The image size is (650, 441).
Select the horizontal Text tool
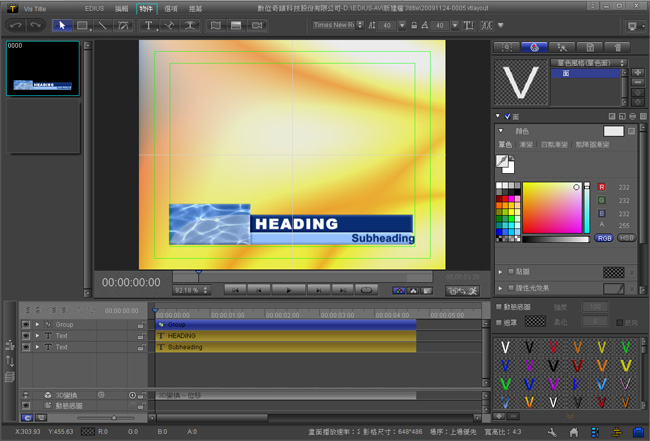click(149, 25)
